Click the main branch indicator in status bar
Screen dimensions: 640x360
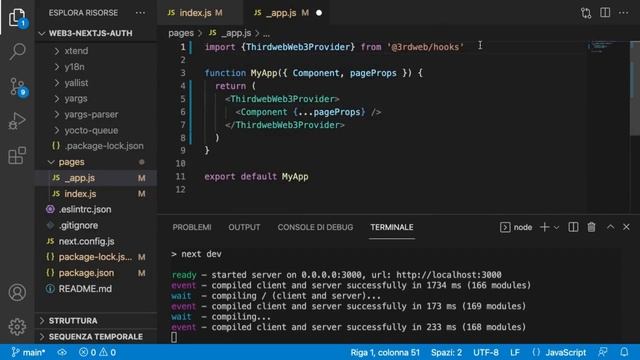tap(28, 352)
